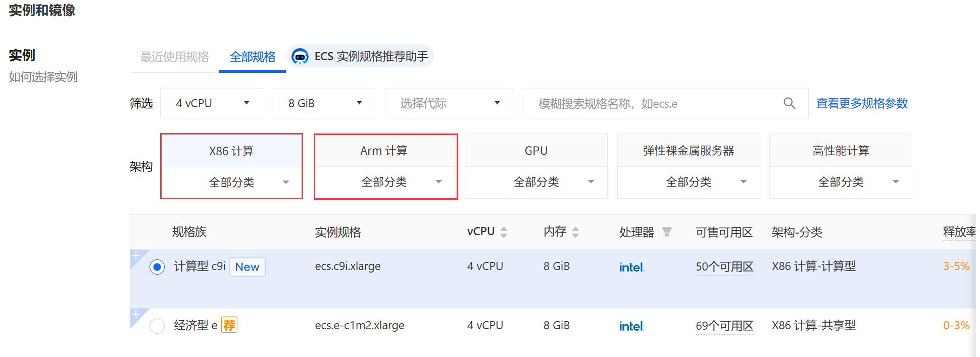Viewport: 980px width, 357px height.
Task: Click the search magnifier icon
Action: [x=789, y=104]
